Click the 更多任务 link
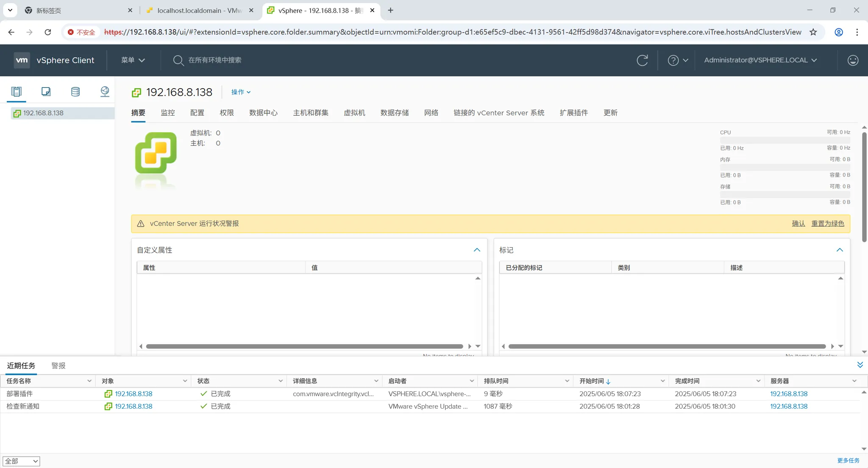This screenshot has width=868, height=468. 848,460
